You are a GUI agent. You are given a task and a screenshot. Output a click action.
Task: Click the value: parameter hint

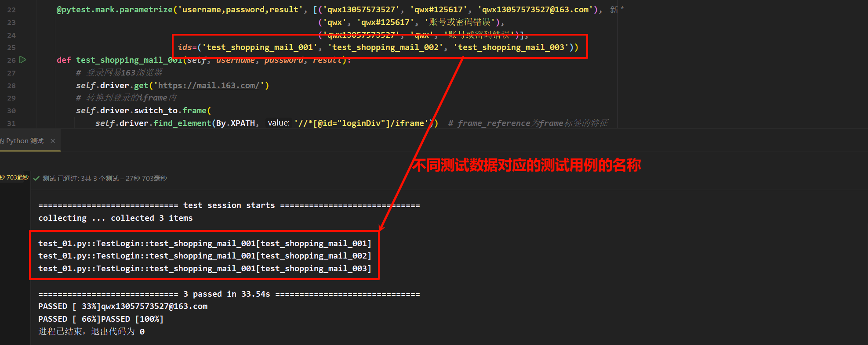279,123
